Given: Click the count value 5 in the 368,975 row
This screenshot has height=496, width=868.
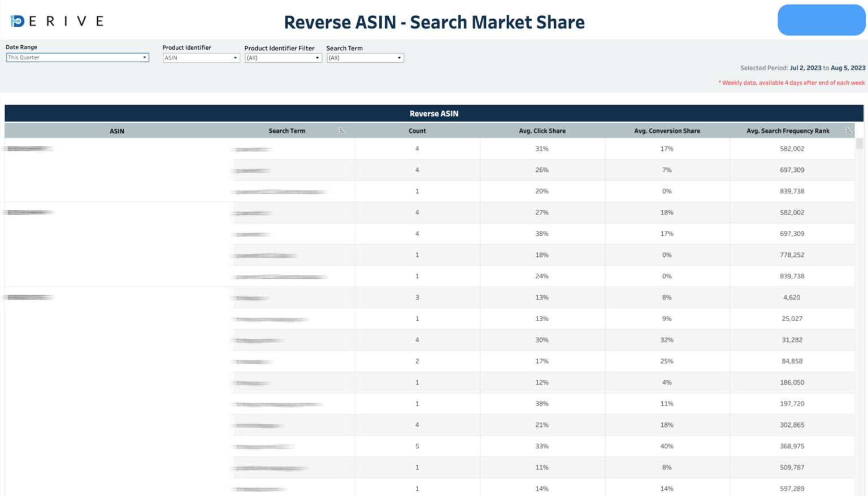Looking at the screenshot, I should tap(417, 446).
